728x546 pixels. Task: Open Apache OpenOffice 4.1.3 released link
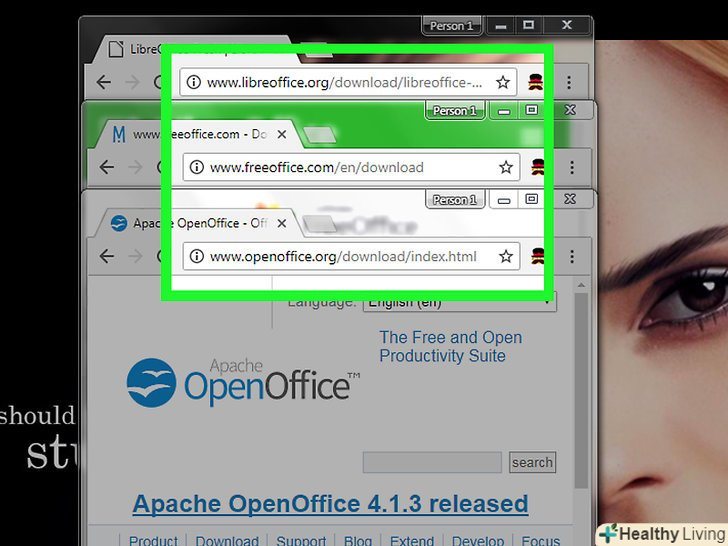(331, 504)
